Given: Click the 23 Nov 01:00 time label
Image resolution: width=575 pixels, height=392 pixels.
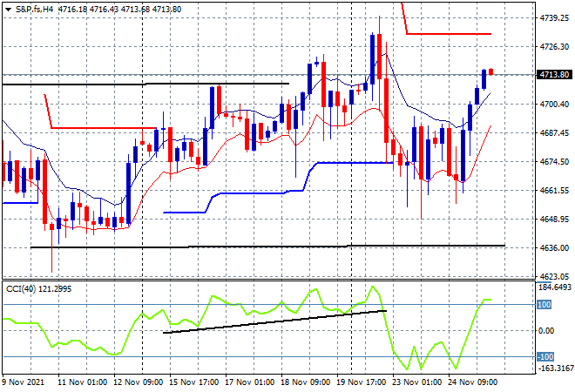Looking at the screenshot, I should 417,382.
